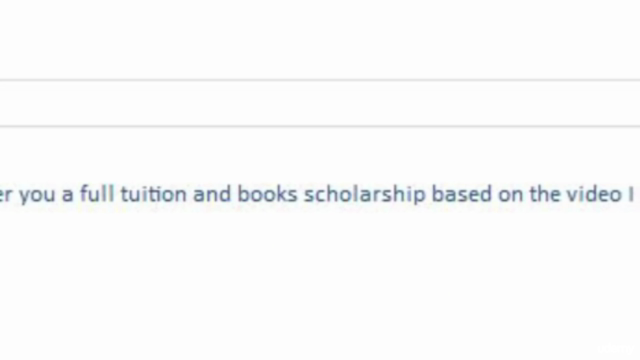Screen dimensions: 640x360
Task: Click the upper horizontal separator line
Action: [320, 80]
